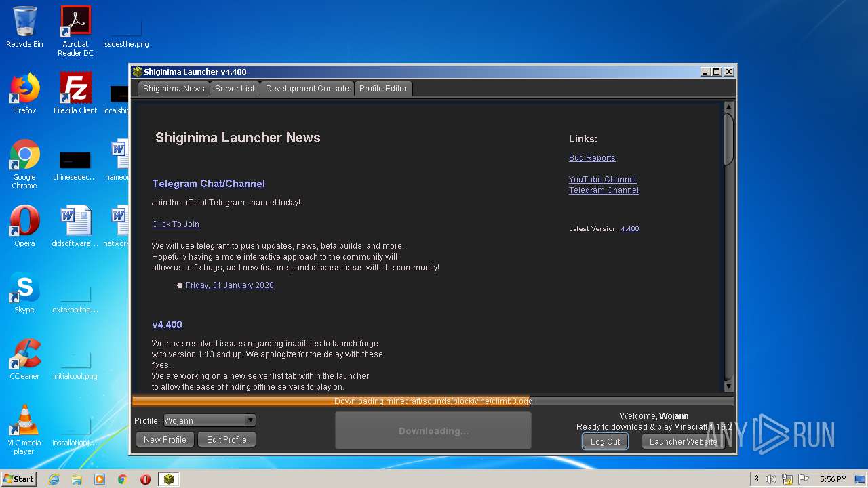868x488 pixels.
Task: Open the Server List tab
Action: click(235, 89)
